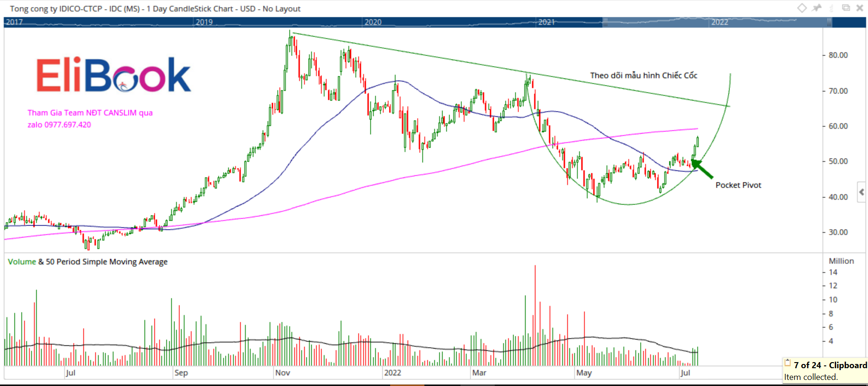Click the overlapping-windows restore icon in the chart header
868x386 pixels.
point(846,8)
